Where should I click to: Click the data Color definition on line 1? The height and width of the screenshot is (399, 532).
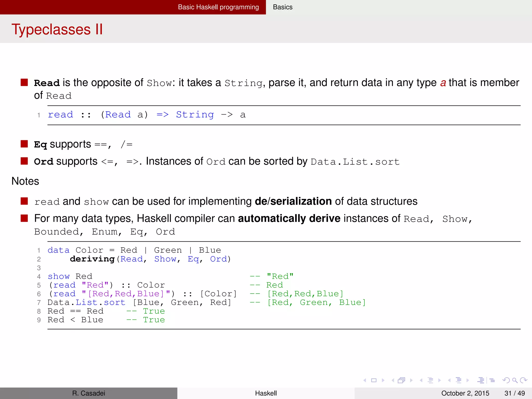coord(134,250)
